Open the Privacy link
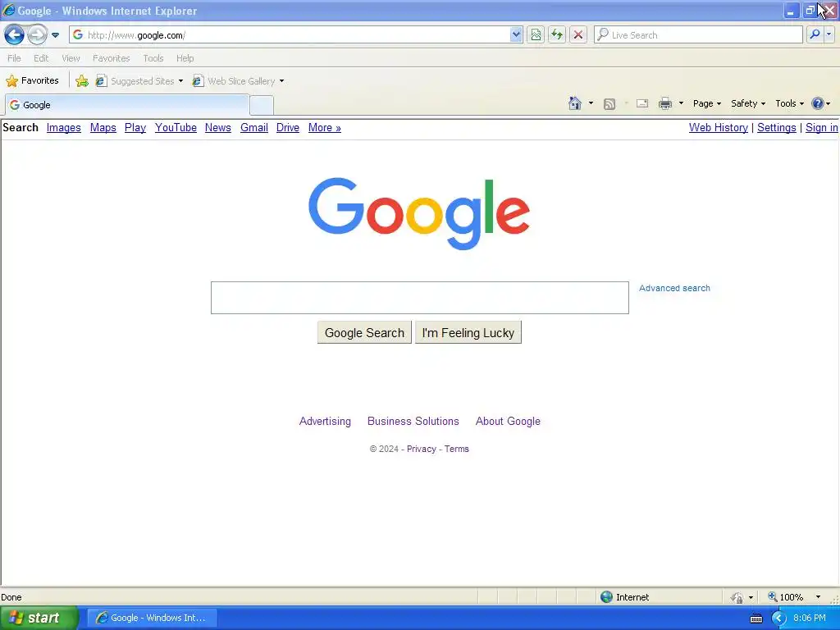Image resolution: width=840 pixels, height=630 pixels. (x=421, y=449)
